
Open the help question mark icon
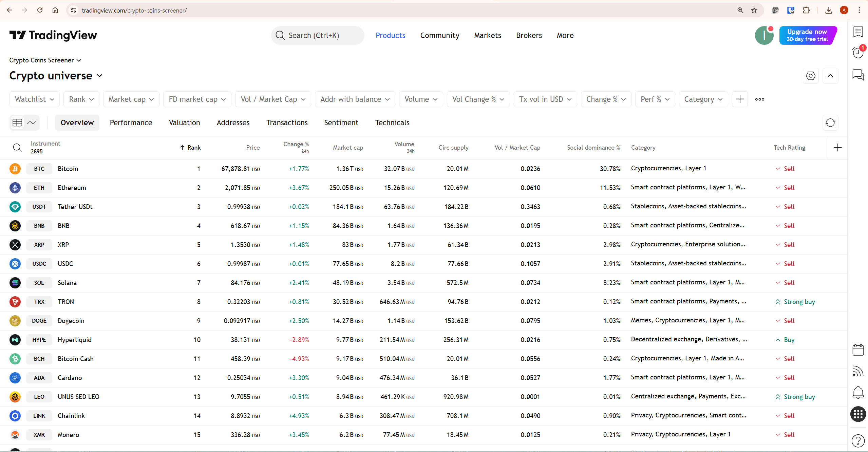coord(858,441)
